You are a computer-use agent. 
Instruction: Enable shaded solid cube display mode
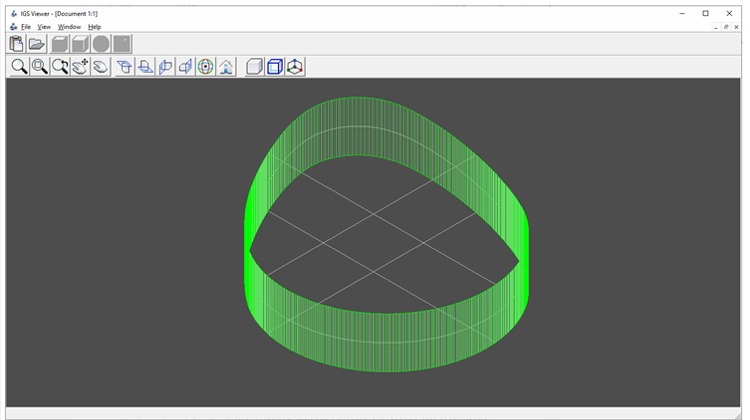click(254, 66)
